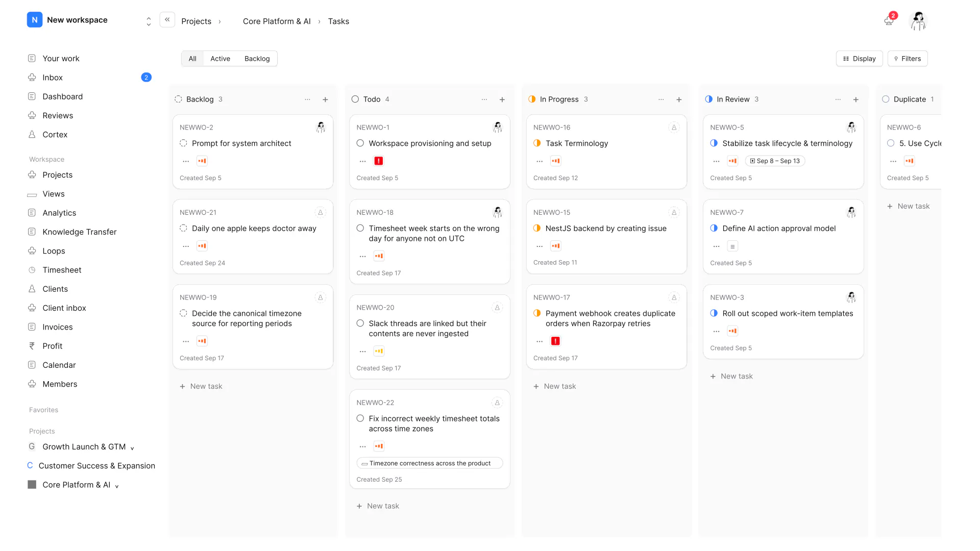Add task with In Review plus icon
This screenshot has height=551, width=980.
[x=855, y=99]
